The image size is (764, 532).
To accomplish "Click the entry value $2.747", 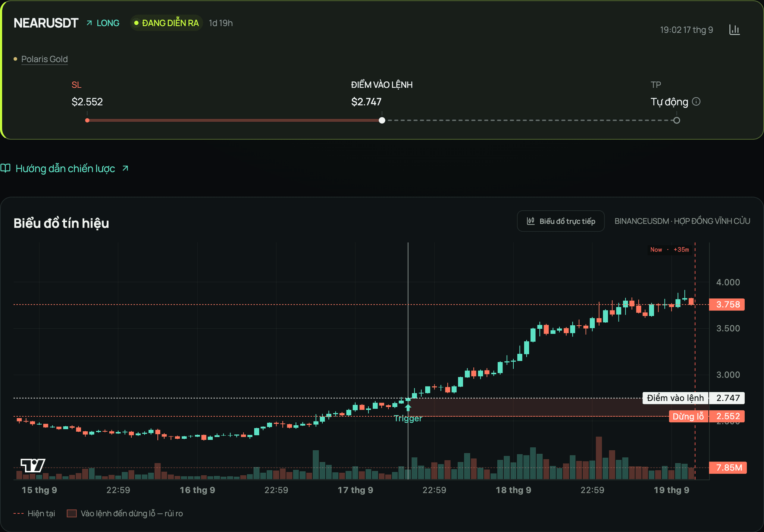I will (x=366, y=102).
